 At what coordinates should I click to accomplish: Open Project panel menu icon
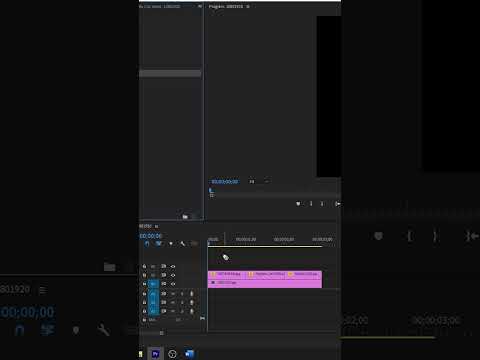click(x=200, y=6)
